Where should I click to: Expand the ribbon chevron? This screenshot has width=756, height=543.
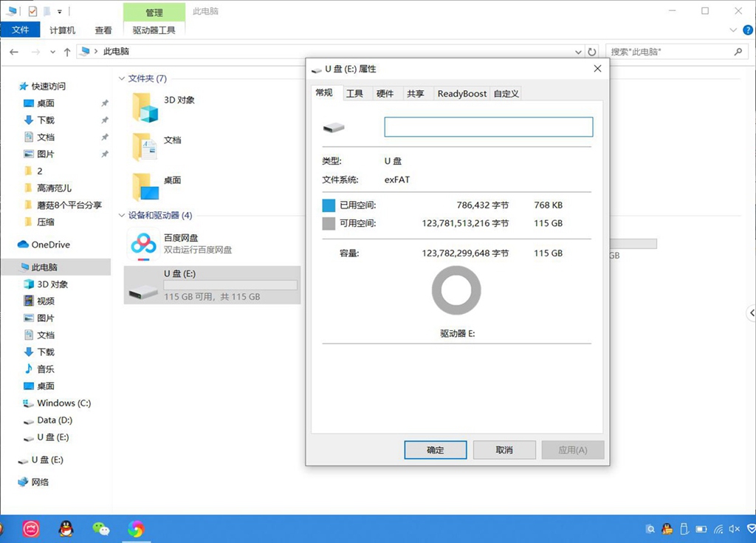(x=733, y=30)
